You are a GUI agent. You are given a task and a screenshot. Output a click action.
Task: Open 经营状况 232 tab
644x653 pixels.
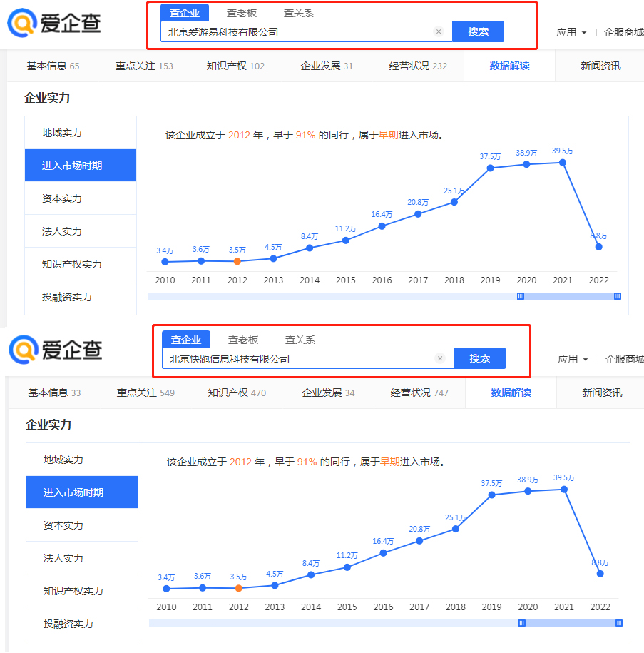(418, 66)
